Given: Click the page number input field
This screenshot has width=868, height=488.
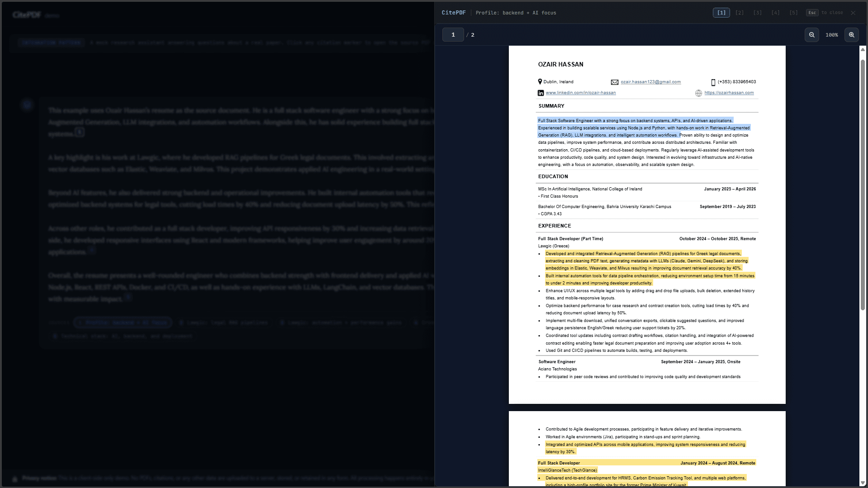Looking at the screenshot, I should tap(453, 35).
